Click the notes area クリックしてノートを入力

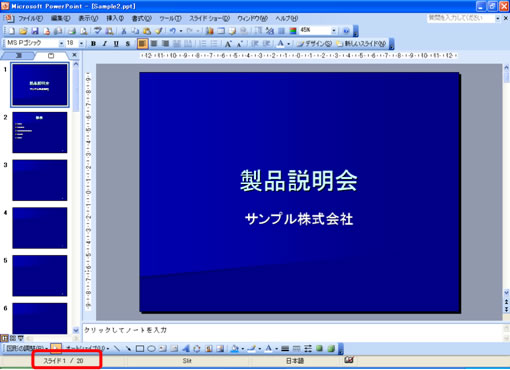pos(125,330)
